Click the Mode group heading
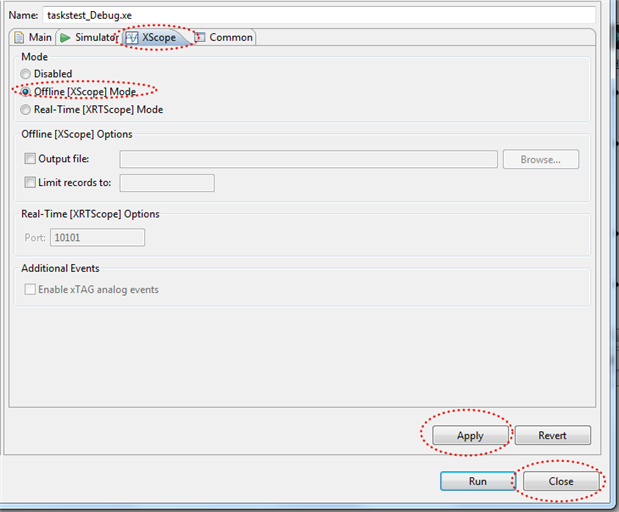The width and height of the screenshot is (619, 512). point(35,57)
